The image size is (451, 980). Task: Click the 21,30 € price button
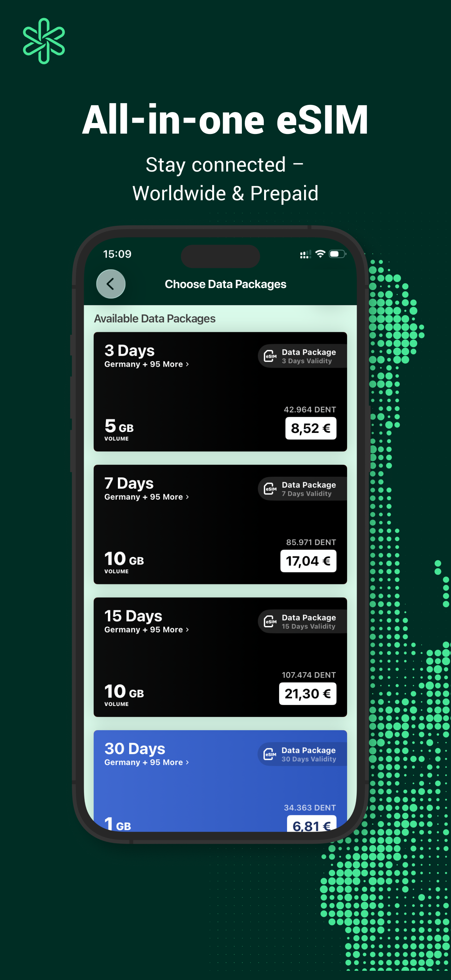coord(307,694)
